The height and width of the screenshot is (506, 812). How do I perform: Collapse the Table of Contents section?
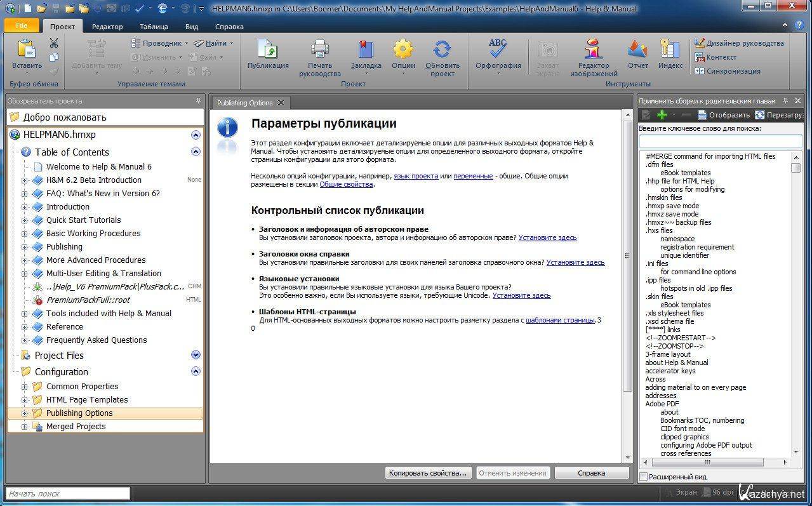tap(196, 152)
